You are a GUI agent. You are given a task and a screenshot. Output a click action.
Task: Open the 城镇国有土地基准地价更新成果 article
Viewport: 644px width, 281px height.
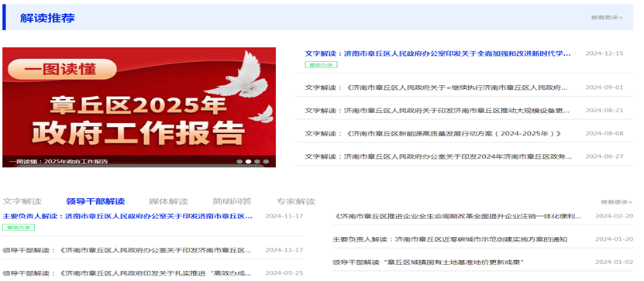coord(429,262)
